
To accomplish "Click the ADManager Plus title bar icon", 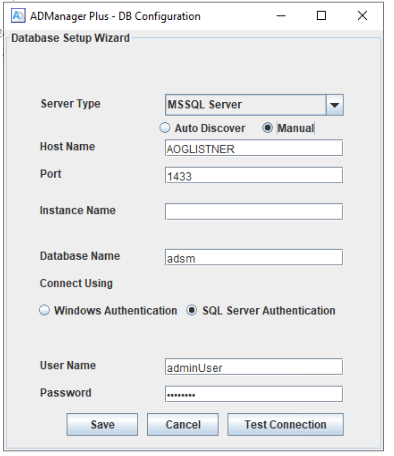I will (x=18, y=16).
